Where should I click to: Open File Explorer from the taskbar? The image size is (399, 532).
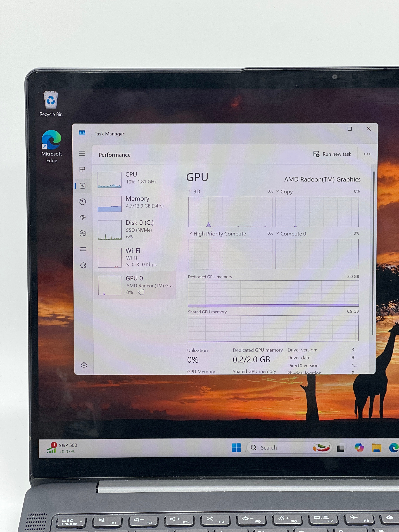pyautogui.click(x=376, y=448)
